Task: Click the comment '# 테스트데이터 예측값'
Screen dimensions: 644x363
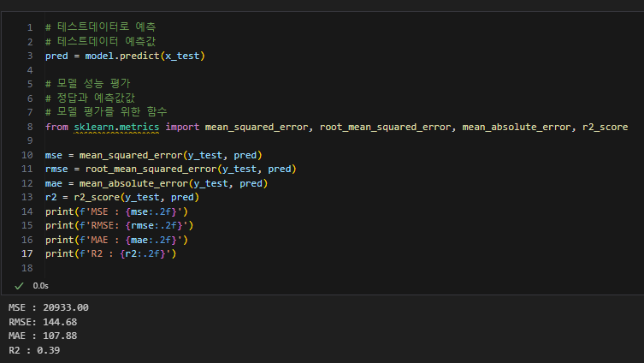Action: 101,41
